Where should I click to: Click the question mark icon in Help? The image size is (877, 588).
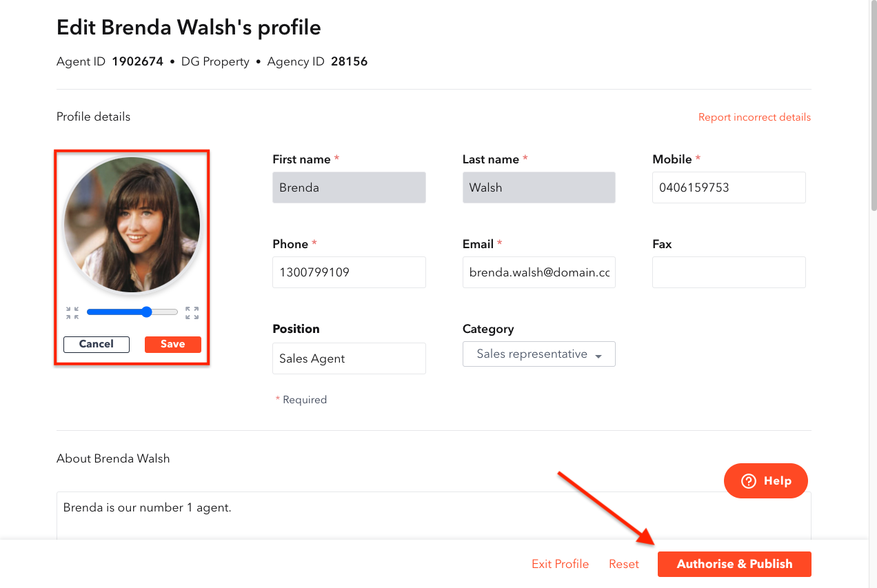pos(749,481)
